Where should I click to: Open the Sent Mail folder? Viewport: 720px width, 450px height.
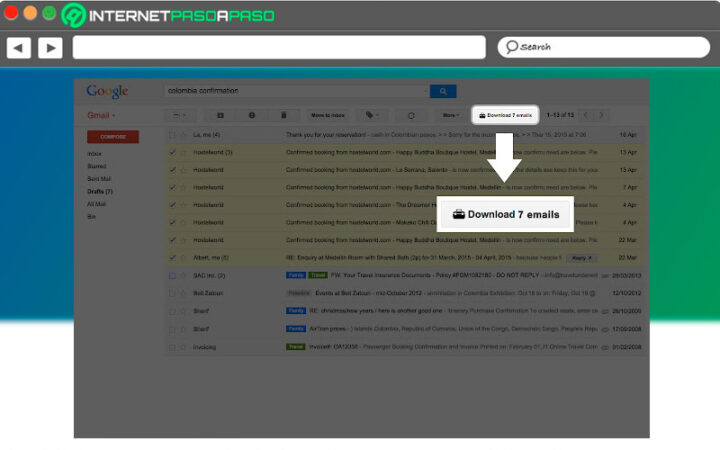pyautogui.click(x=99, y=179)
